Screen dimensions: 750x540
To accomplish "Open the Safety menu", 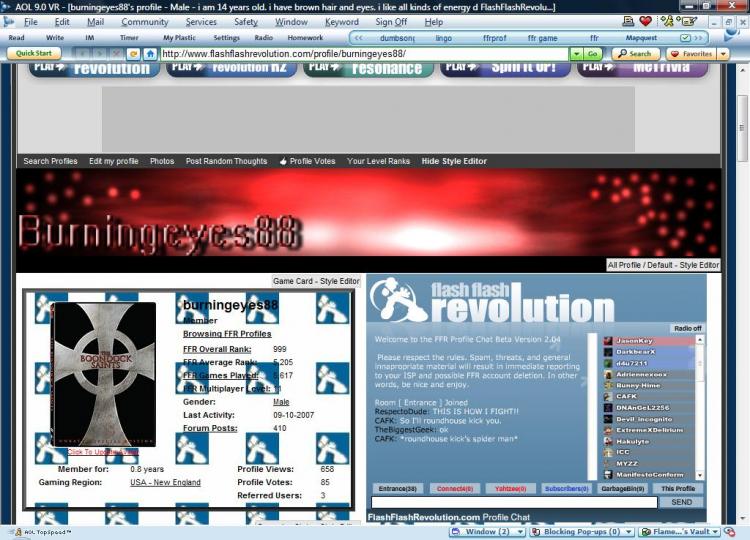I will pos(246,22).
